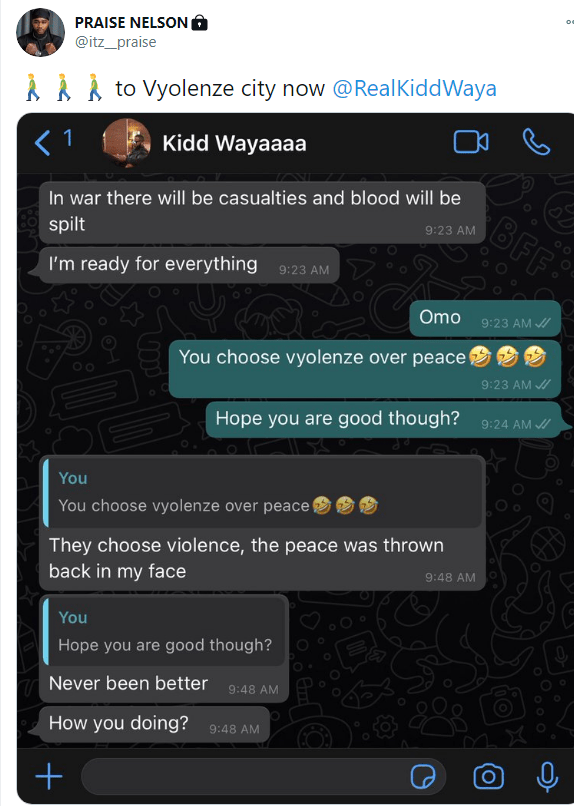
Task: Select the 'Omo' sent message bubble
Action: tap(485, 319)
